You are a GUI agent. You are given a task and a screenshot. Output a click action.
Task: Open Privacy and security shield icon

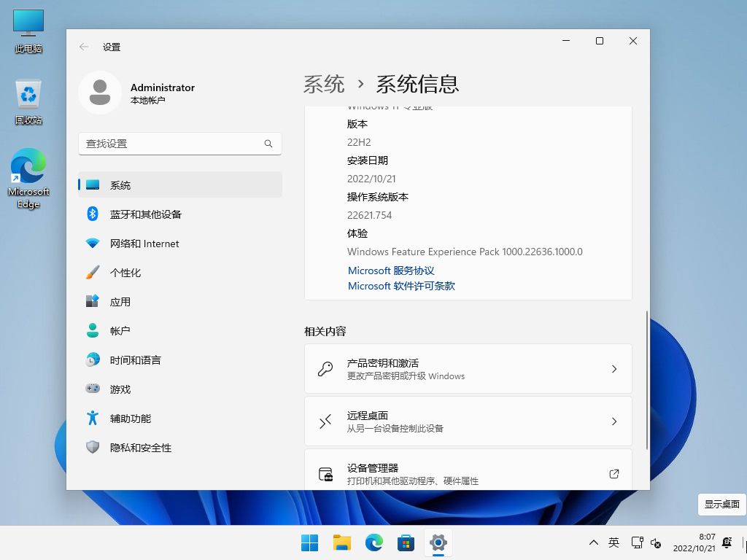point(93,448)
